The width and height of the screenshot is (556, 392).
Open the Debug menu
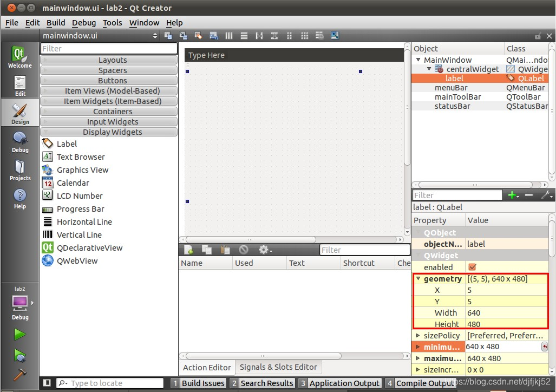84,23
